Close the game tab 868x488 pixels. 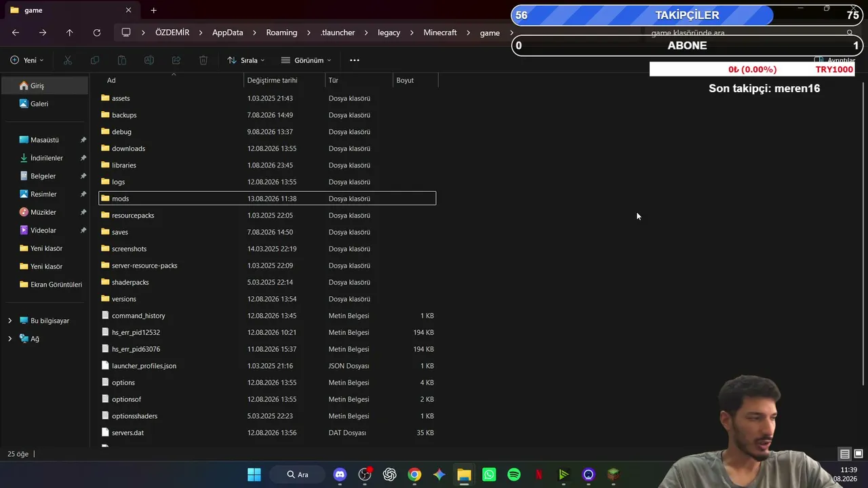click(x=129, y=10)
